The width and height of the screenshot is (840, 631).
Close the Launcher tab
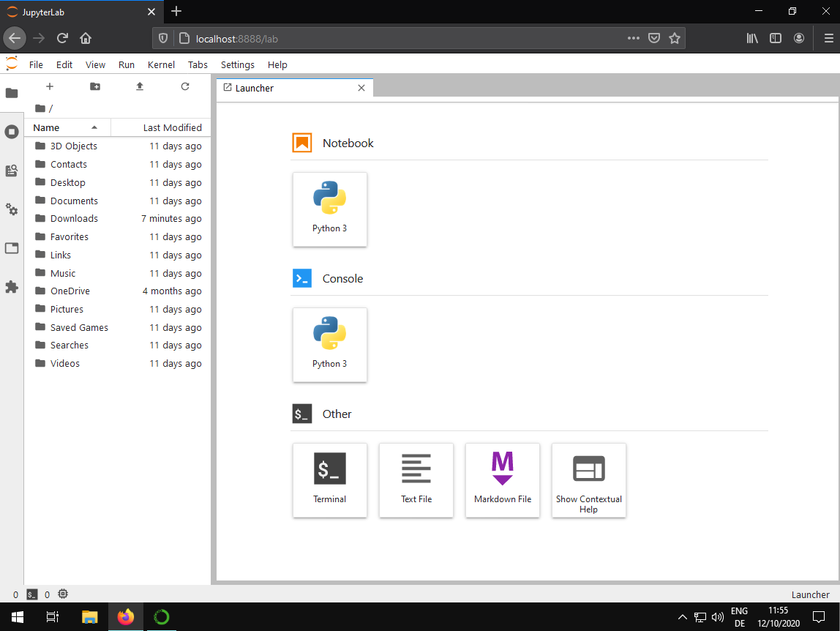click(x=361, y=88)
